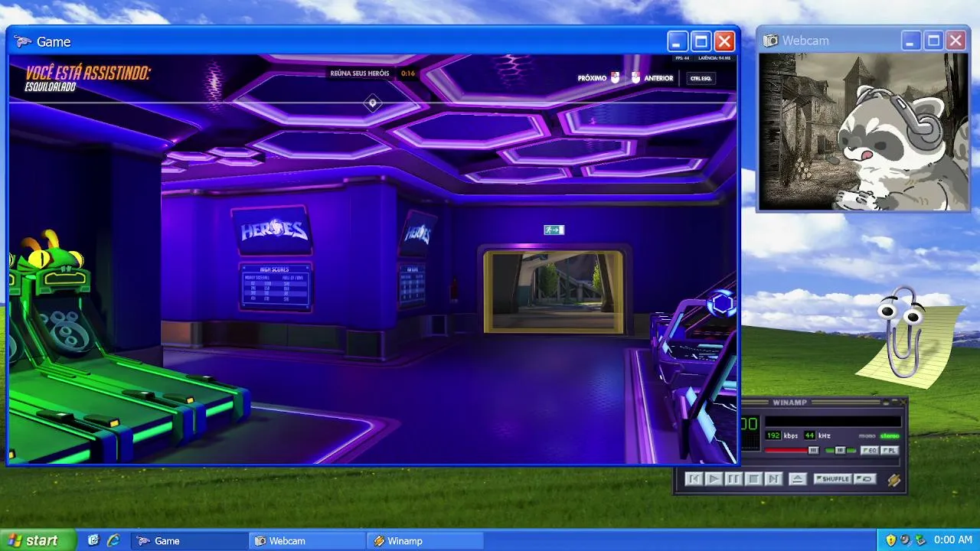This screenshot has height=551, width=980.
Task: Maximize the Webcam window
Action: (x=933, y=41)
